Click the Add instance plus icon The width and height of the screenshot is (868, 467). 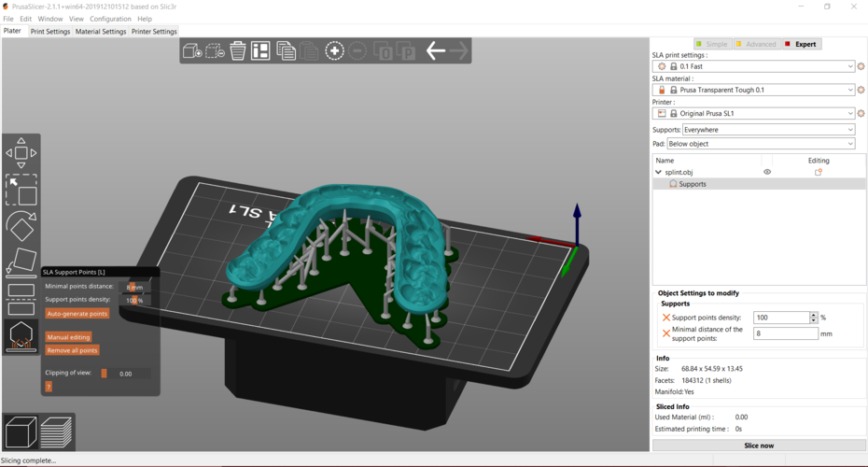coord(334,51)
